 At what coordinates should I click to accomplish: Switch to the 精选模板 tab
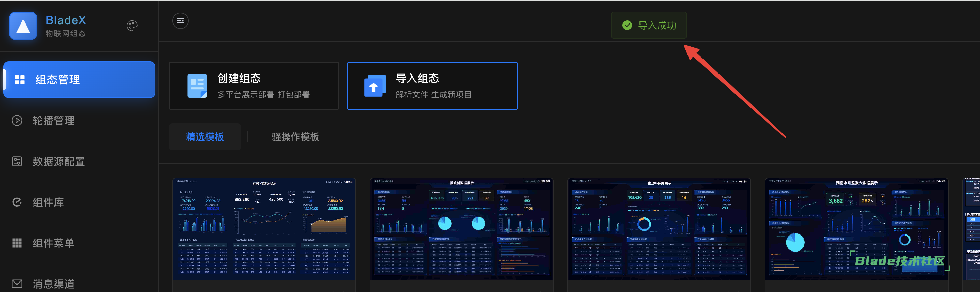click(205, 137)
